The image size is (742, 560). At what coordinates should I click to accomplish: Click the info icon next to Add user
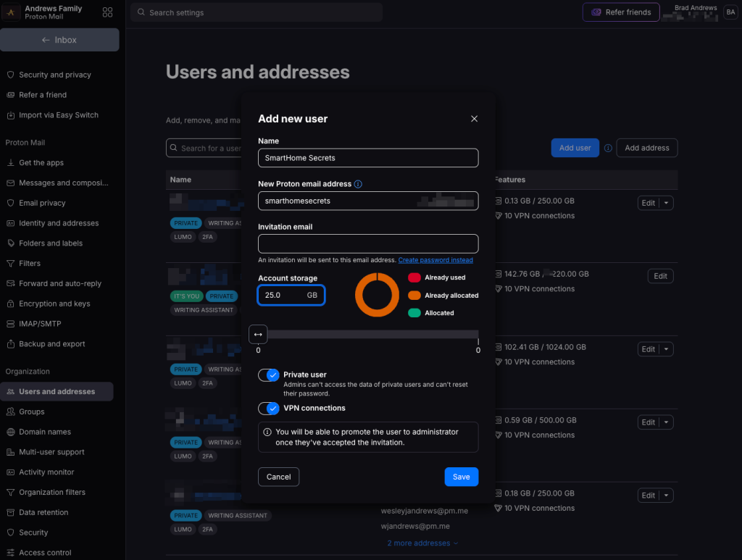coord(608,148)
